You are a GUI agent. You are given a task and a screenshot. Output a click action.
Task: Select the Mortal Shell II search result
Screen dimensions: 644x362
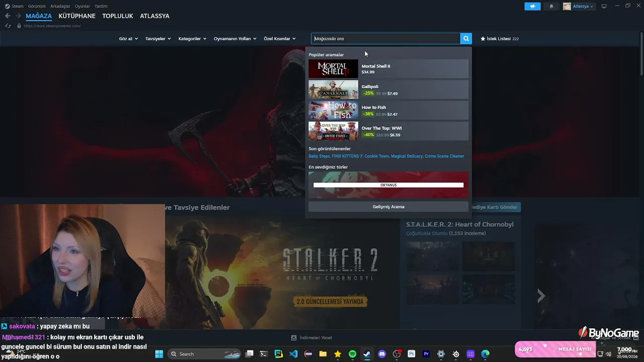click(x=388, y=69)
